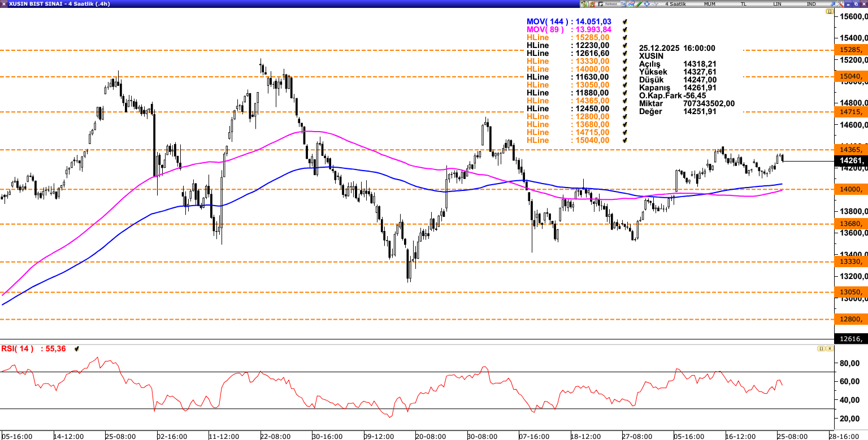The image size is (868, 440).
Task: Toggle the MOV(89) moving average checkmark
Action: point(625,29)
